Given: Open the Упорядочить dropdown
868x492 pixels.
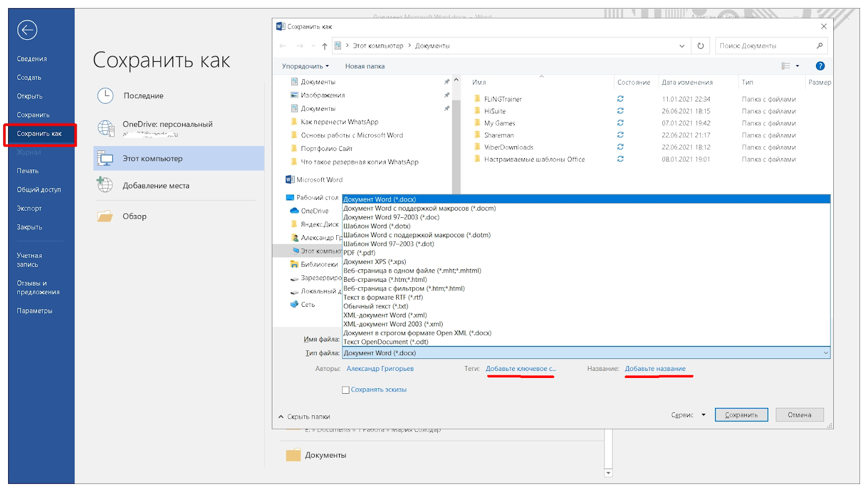Looking at the screenshot, I should (x=305, y=66).
